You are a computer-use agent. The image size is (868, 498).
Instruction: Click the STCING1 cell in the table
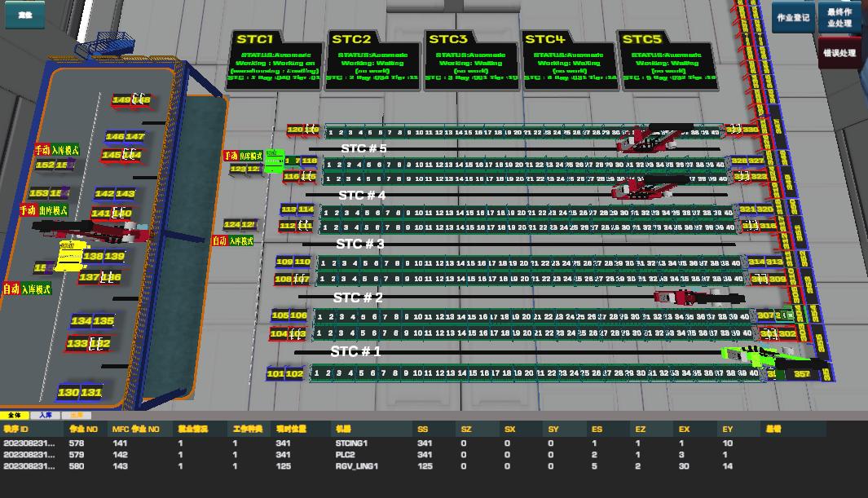click(x=351, y=443)
